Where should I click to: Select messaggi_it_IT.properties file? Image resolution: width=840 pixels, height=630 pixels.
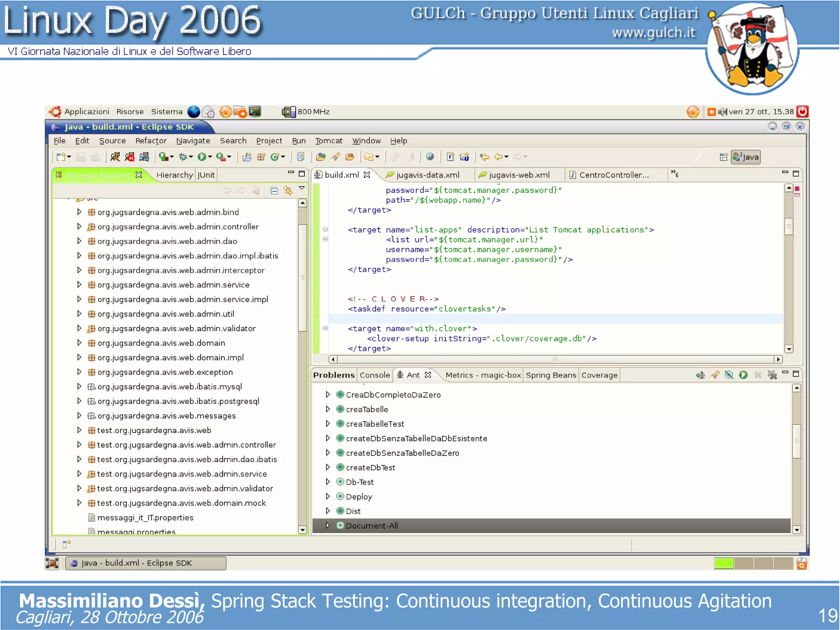tap(145, 518)
